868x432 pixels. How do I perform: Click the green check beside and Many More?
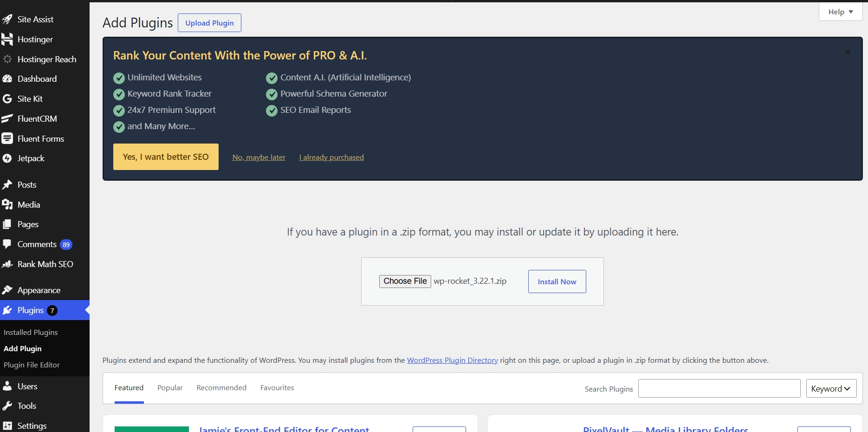[x=119, y=127]
